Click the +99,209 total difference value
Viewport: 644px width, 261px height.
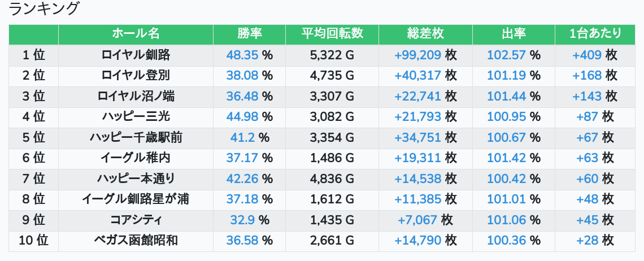pyautogui.click(x=417, y=55)
